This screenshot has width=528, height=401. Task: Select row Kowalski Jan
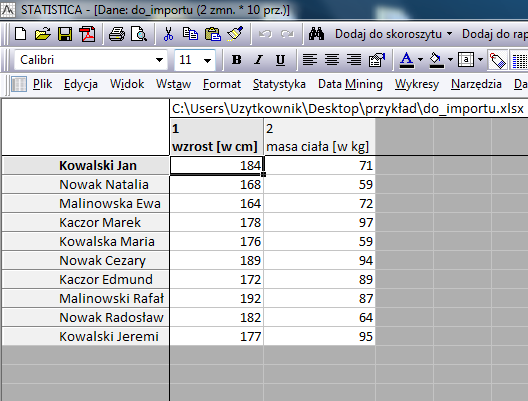pos(86,166)
